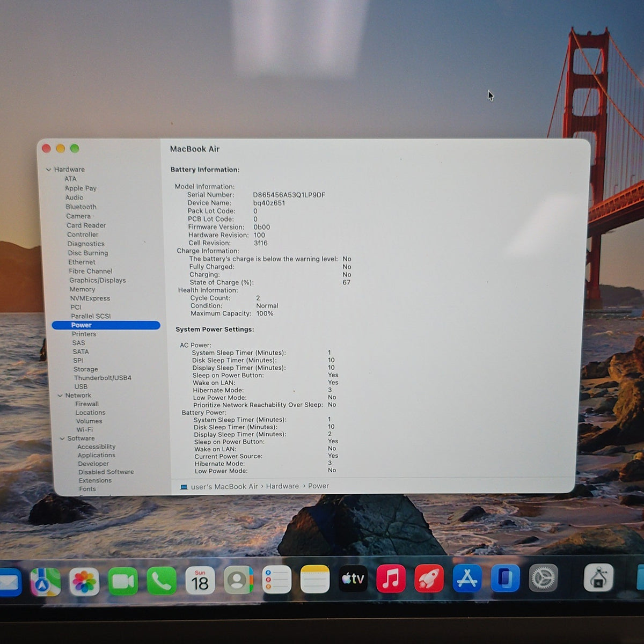This screenshot has height=644, width=644.
Task: Open Maps from the Dock
Action: [46, 582]
